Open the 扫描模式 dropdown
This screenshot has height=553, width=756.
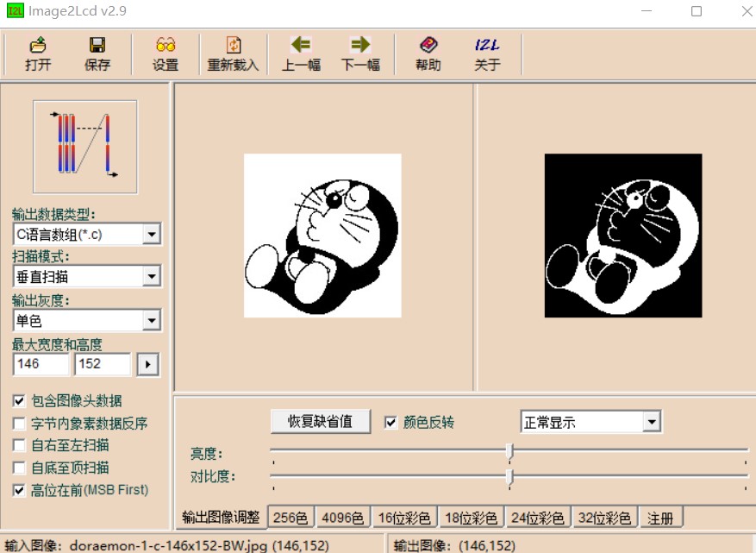[152, 276]
